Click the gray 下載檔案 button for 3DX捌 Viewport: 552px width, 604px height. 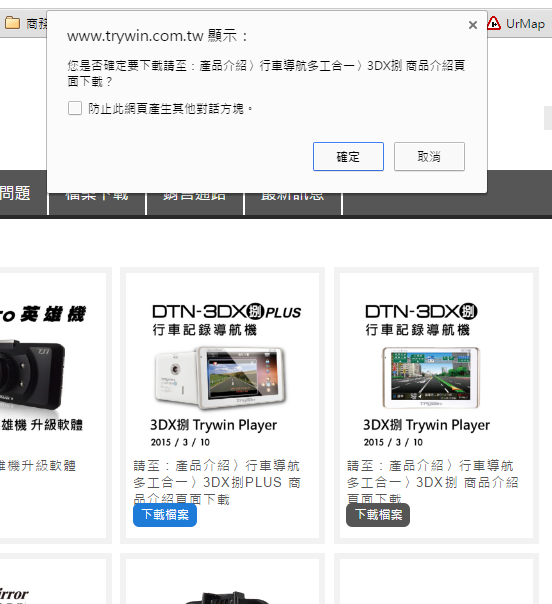pos(378,515)
